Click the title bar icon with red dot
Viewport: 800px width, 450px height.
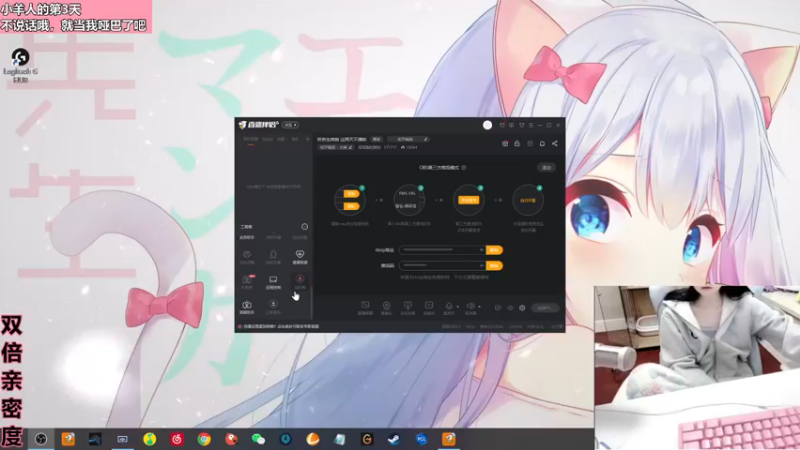pos(502,125)
